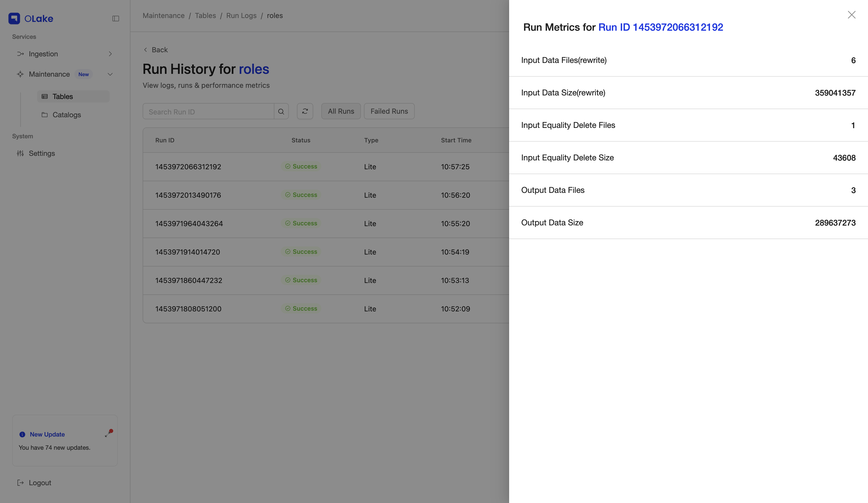The image size is (868, 503).
Task: Click the Back link
Action: click(x=155, y=49)
